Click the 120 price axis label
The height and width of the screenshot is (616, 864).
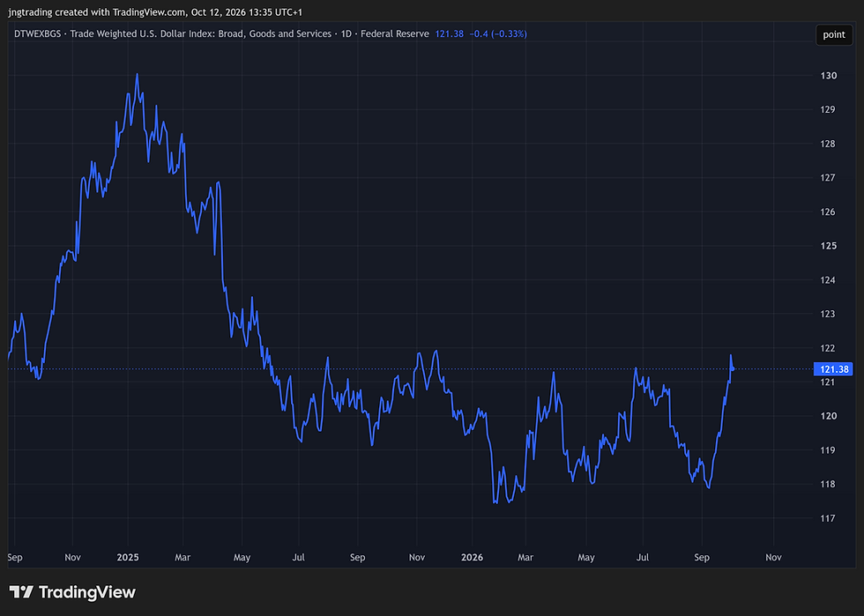pyautogui.click(x=828, y=416)
